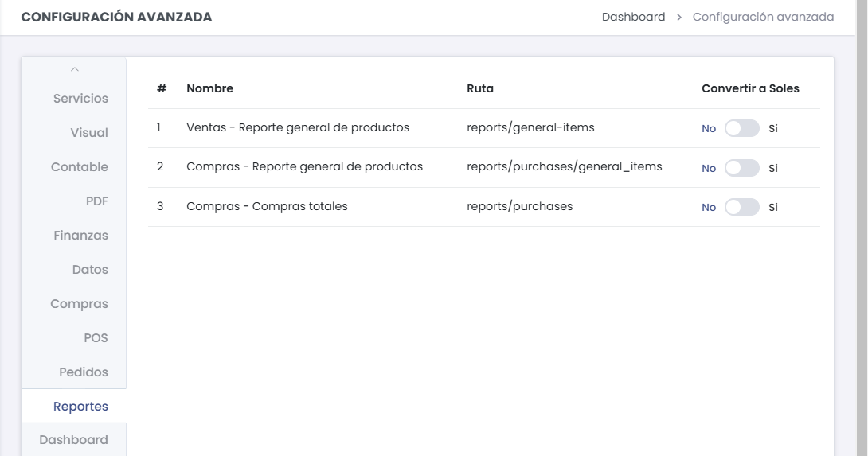Image resolution: width=868 pixels, height=456 pixels.
Task: Select the Contable tab
Action: tap(80, 167)
